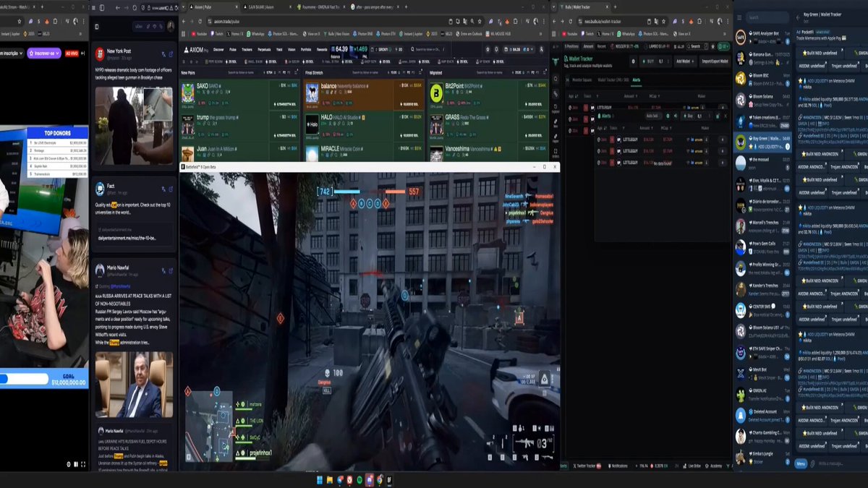
Task: Select the Bullx logo in the sidebar
Action: pos(556,61)
